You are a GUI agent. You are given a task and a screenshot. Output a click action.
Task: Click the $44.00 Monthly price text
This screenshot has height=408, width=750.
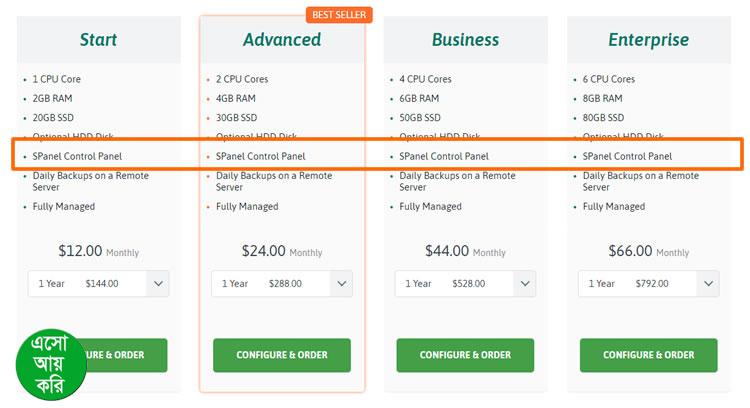tap(465, 251)
